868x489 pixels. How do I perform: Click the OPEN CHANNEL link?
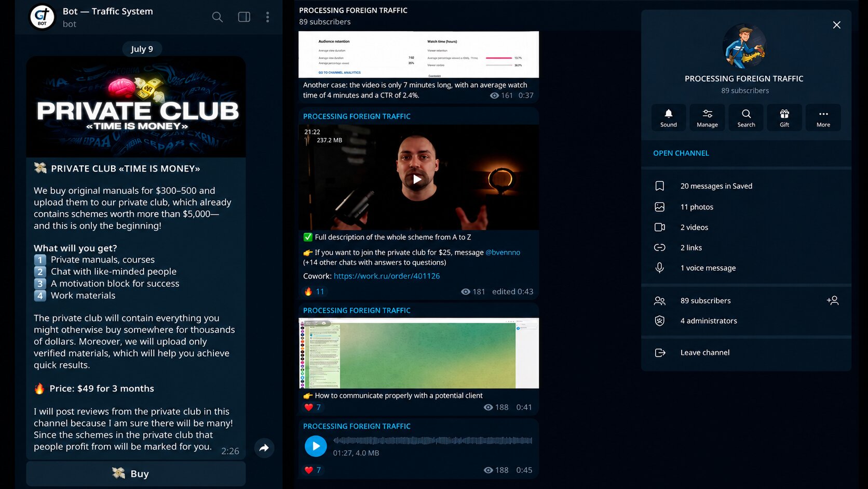click(x=681, y=153)
